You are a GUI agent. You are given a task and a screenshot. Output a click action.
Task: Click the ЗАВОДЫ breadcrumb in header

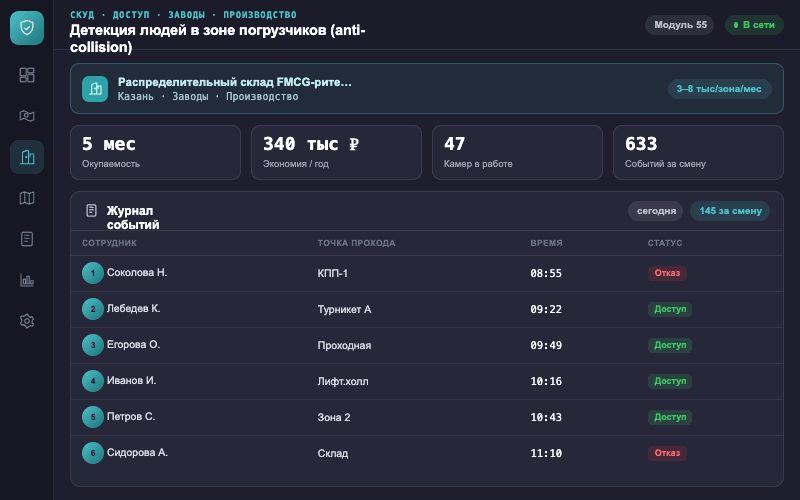click(187, 14)
